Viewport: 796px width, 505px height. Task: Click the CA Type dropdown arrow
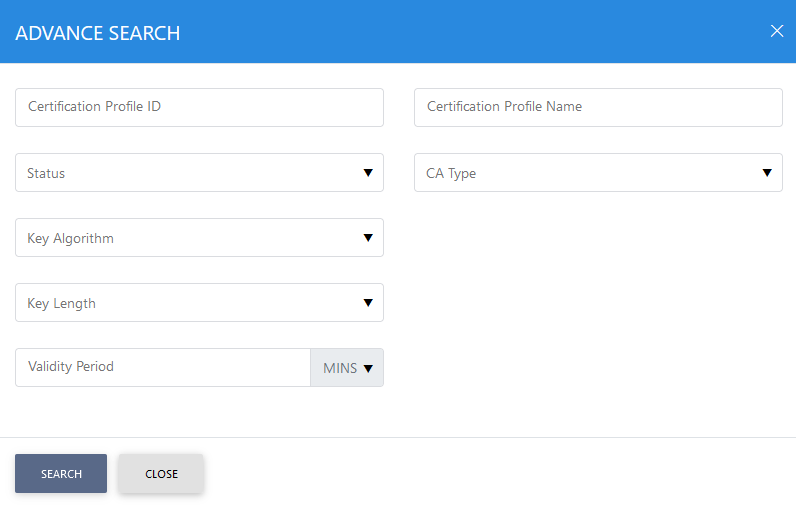(x=767, y=173)
